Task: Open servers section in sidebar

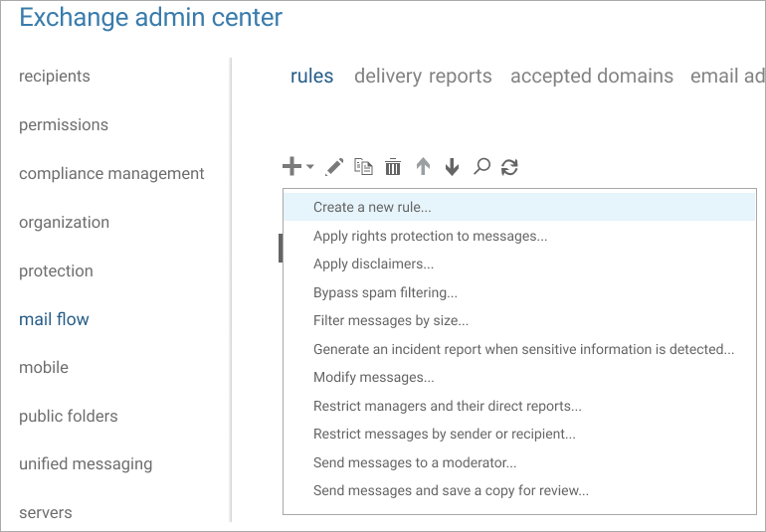Action: click(x=46, y=513)
